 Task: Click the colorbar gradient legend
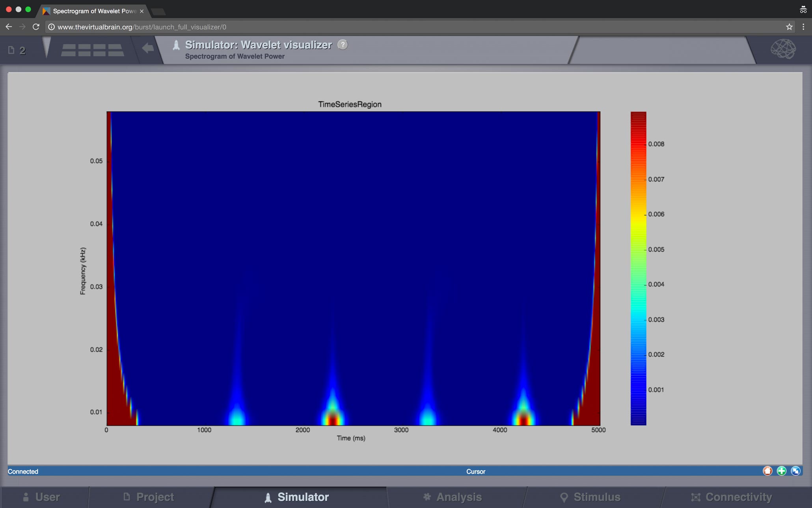click(x=638, y=268)
